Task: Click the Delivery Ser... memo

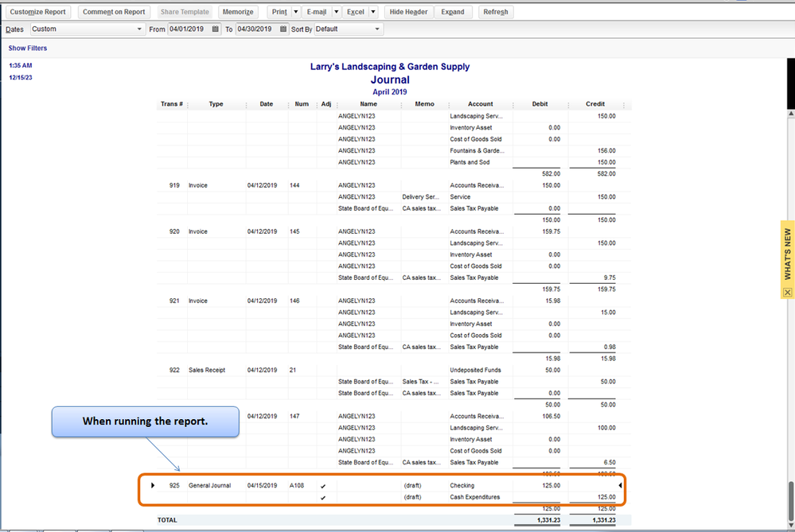Action: 420,197
